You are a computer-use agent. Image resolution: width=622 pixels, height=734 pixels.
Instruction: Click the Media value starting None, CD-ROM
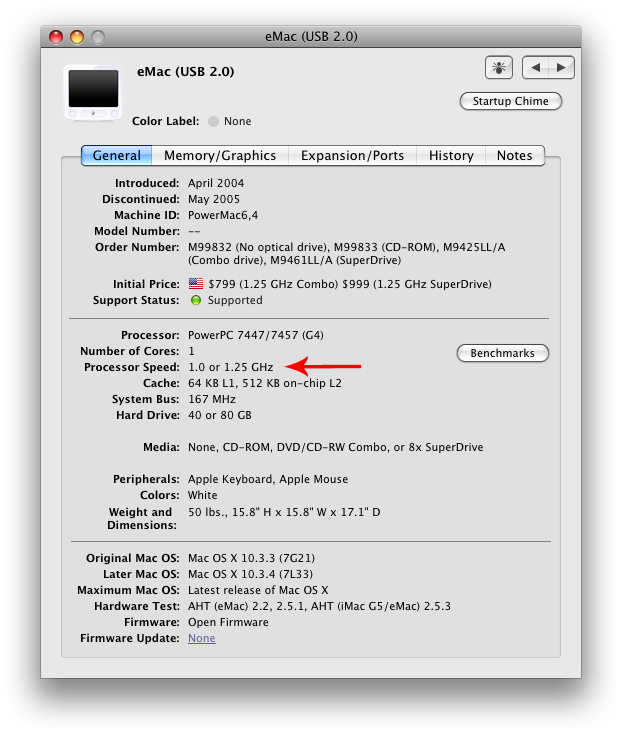[x=336, y=448]
